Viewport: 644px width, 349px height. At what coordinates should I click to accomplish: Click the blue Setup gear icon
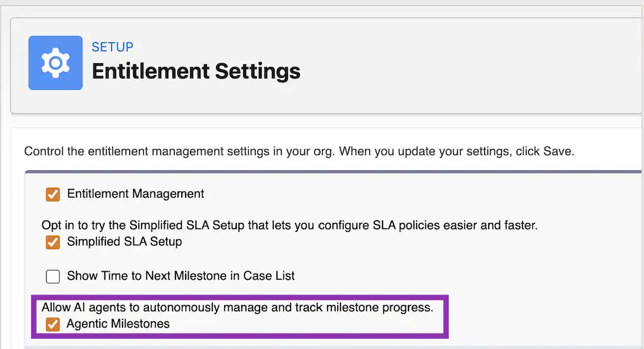56,63
